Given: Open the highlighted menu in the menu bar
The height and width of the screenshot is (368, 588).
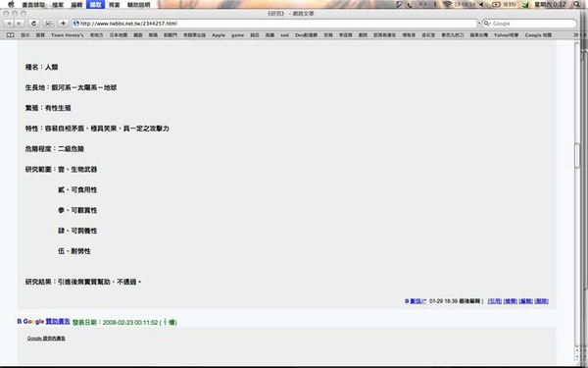Looking at the screenshot, I should tap(95, 5).
